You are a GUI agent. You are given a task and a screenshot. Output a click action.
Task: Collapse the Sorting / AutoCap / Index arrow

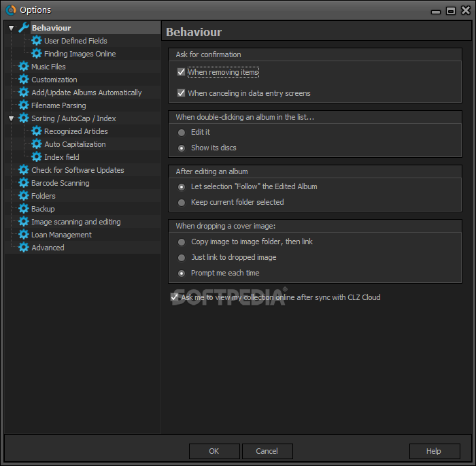click(12, 118)
